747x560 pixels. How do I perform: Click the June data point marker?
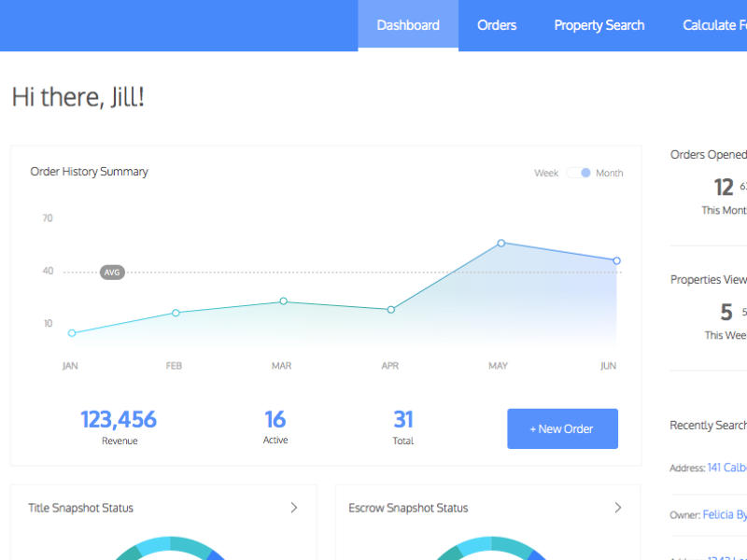tap(616, 261)
